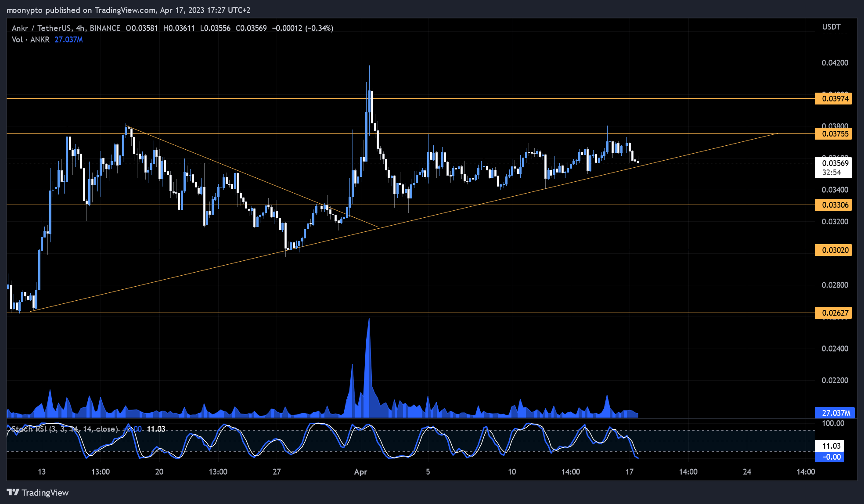Click the 0.03400 price axis tick
The image size is (864, 504).
(835, 190)
